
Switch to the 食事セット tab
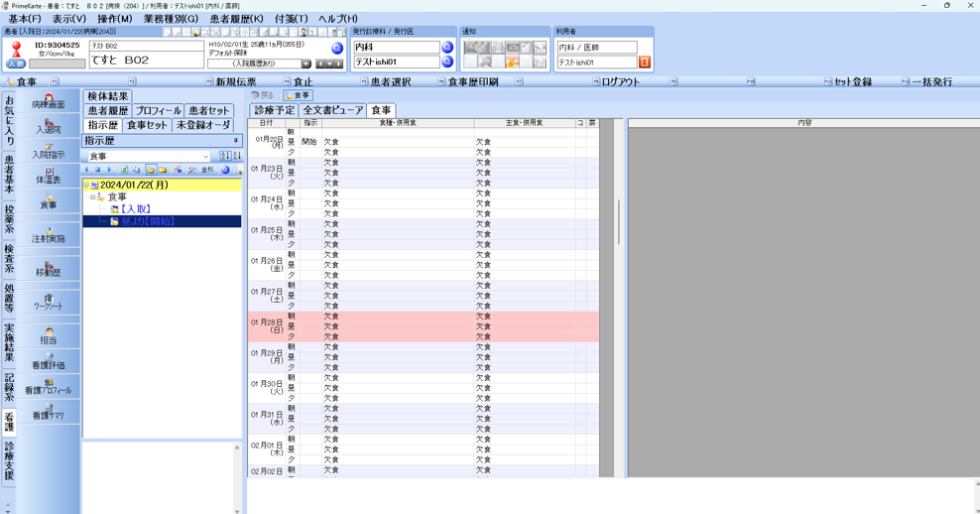147,125
